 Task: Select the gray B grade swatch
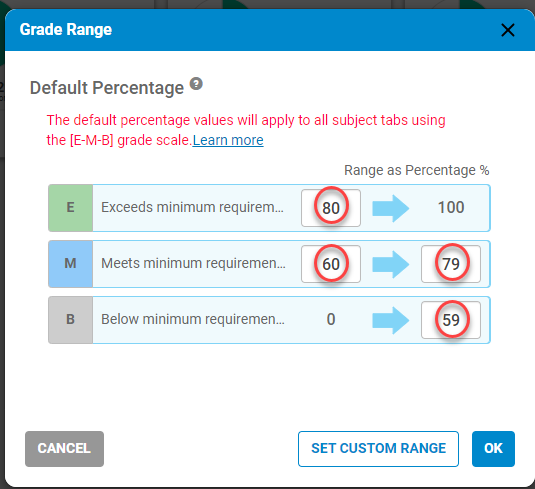(71, 320)
